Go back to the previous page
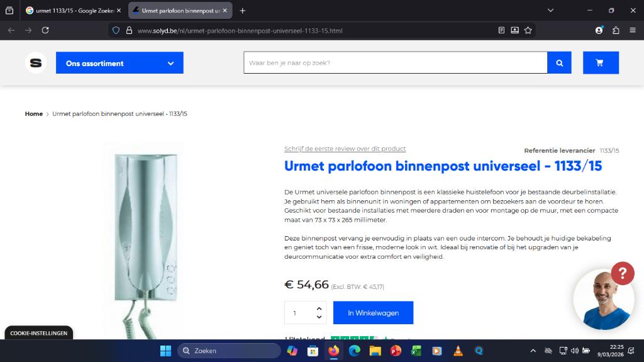The height and width of the screenshot is (362, 644). [11, 30]
